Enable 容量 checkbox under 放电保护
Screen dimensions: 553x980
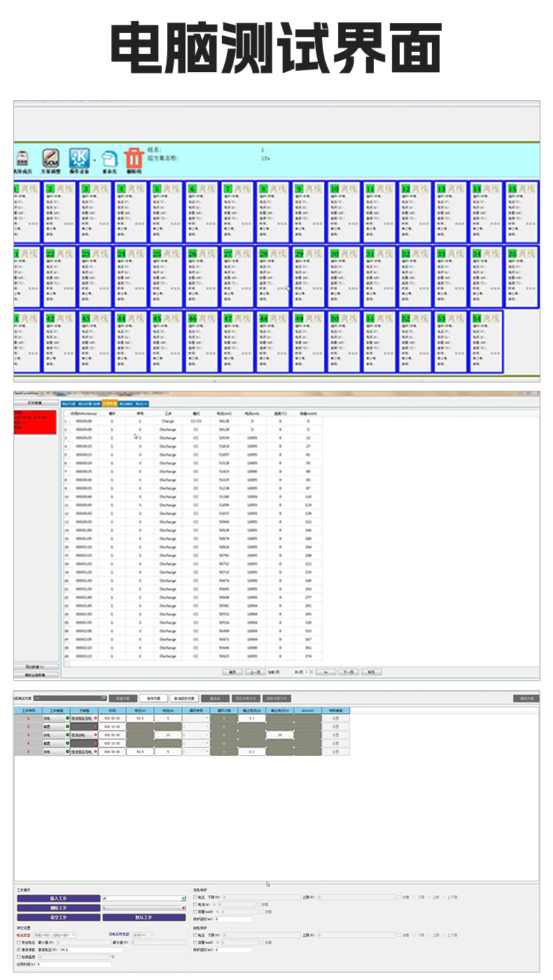coord(195,942)
